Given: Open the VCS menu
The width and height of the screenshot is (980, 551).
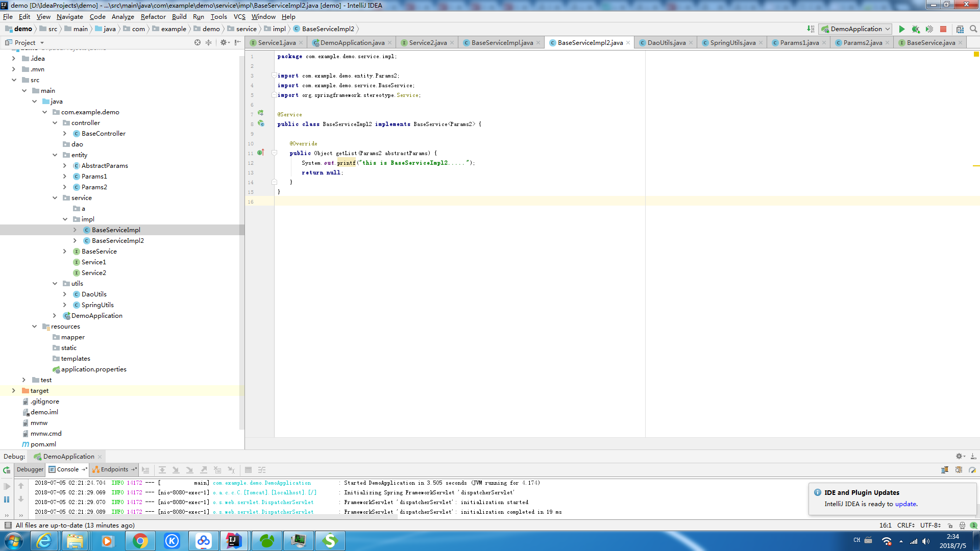Looking at the screenshot, I should (239, 16).
